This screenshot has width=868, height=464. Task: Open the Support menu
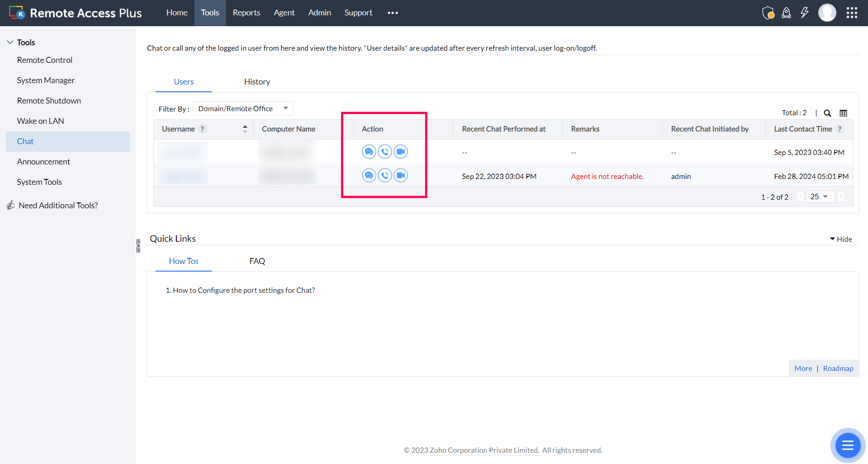pyautogui.click(x=359, y=13)
